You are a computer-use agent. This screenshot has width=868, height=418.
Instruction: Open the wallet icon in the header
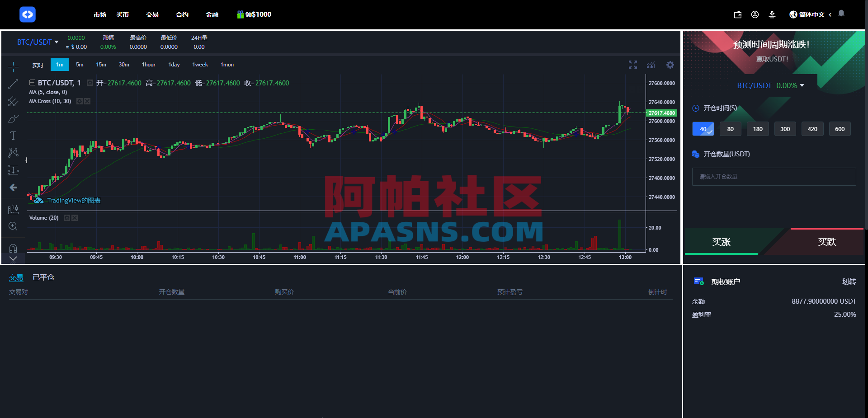pyautogui.click(x=737, y=14)
